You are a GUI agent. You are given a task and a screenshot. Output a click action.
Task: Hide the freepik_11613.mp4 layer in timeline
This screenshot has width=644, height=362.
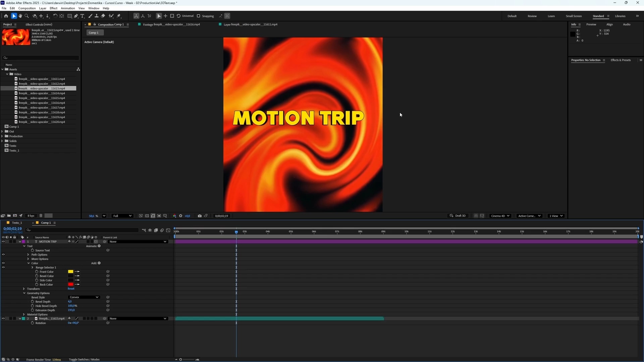point(3,319)
